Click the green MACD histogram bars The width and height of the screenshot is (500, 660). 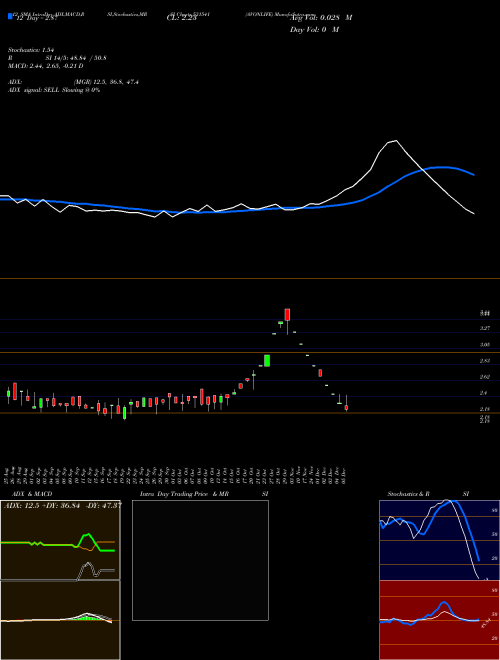(x=86, y=618)
